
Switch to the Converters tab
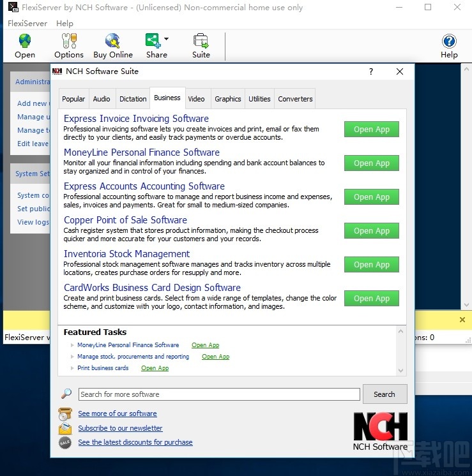click(295, 99)
